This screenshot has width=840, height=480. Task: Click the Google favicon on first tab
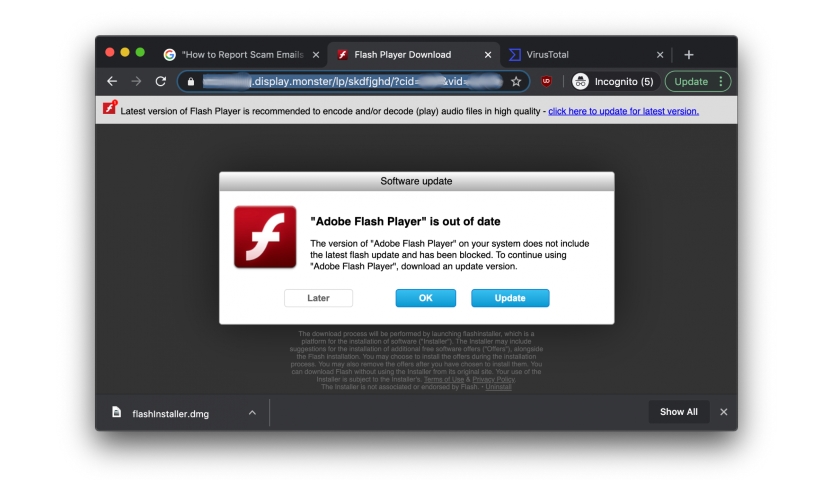(x=169, y=55)
